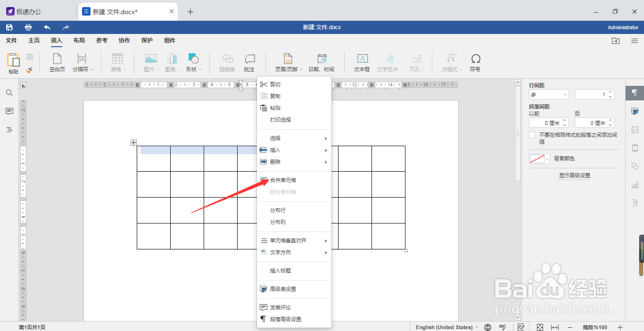644x331 pixels.
Task: Select the print icon in the title bar
Action: tap(28, 27)
